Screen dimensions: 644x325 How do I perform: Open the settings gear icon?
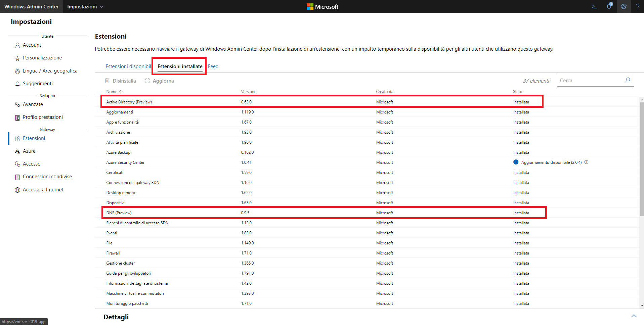coord(624,6)
